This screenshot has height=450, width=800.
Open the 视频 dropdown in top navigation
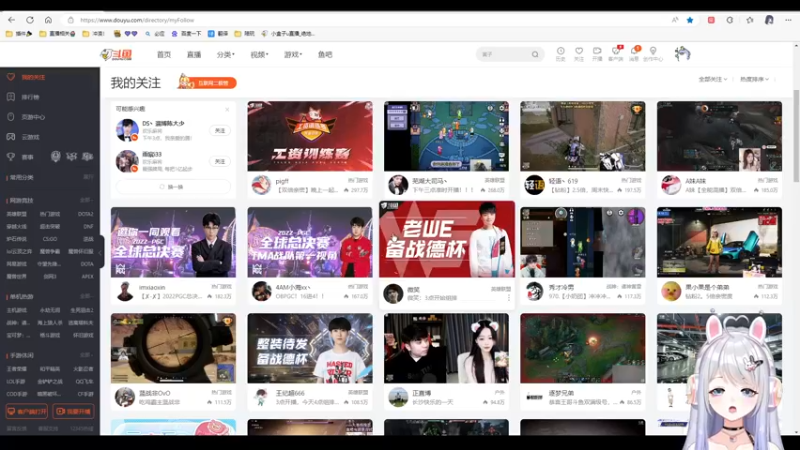point(259,54)
